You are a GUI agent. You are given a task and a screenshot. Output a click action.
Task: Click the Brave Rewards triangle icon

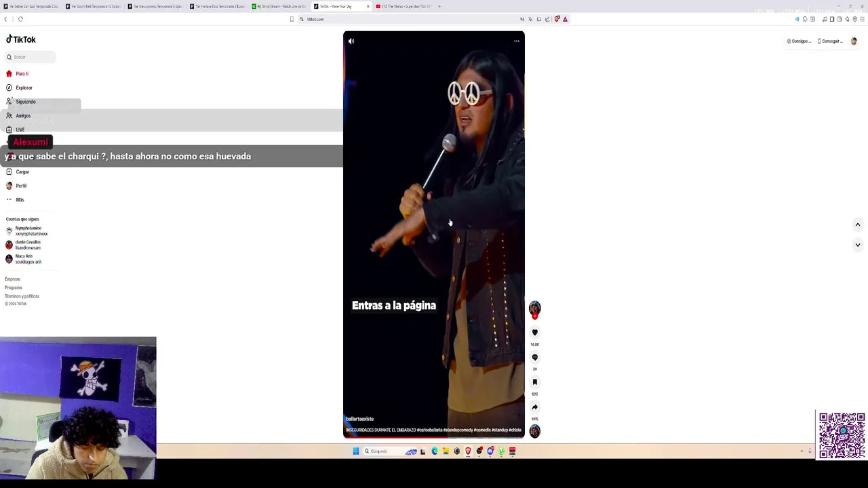[565, 19]
